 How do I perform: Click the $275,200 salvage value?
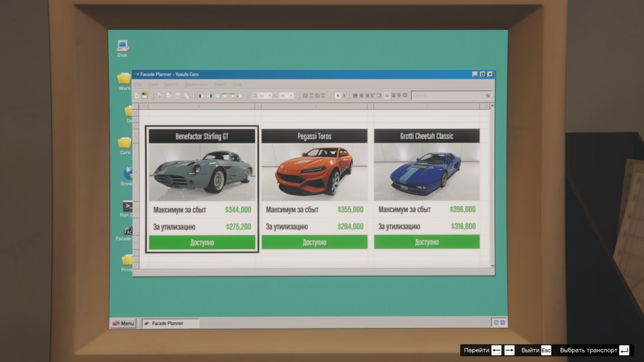238,227
